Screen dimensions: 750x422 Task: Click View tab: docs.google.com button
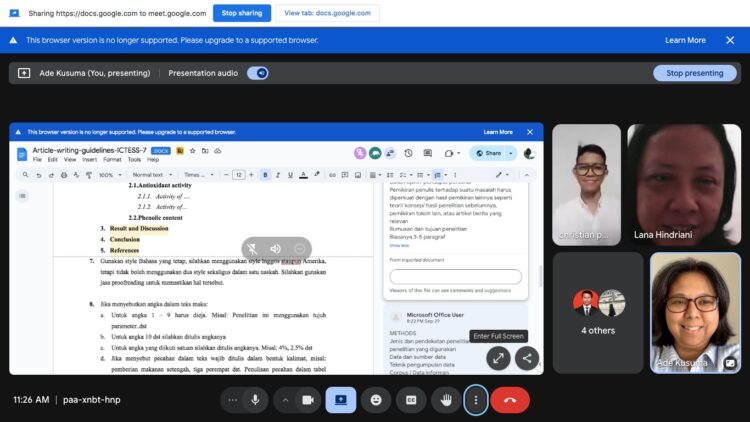coord(327,13)
